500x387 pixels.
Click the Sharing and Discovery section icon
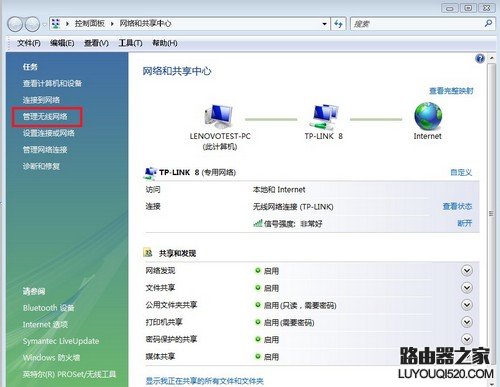pyautogui.click(x=148, y=253)
